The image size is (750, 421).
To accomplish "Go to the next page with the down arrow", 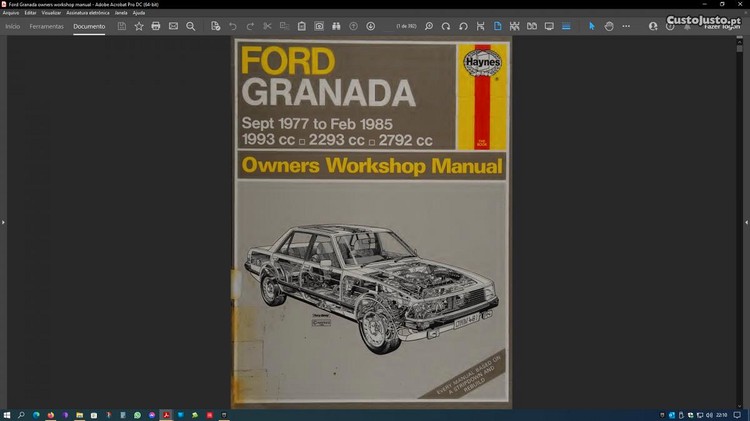I will pos(371,26).
